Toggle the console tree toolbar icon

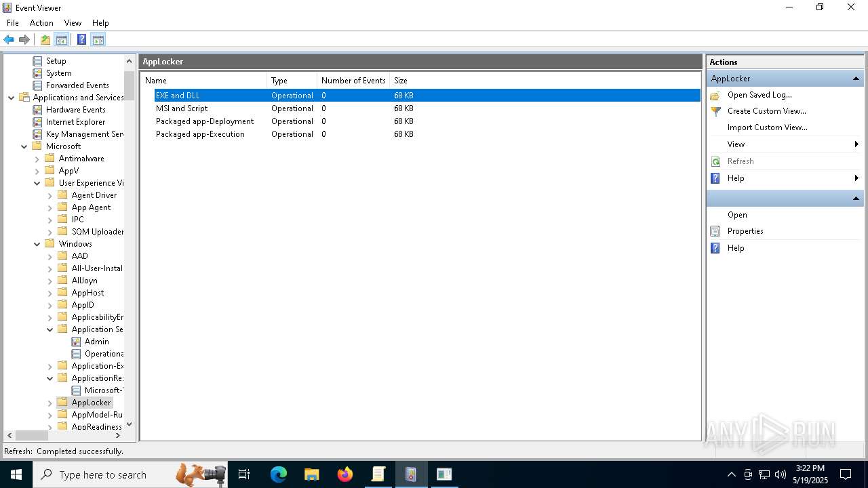(62, 40)
